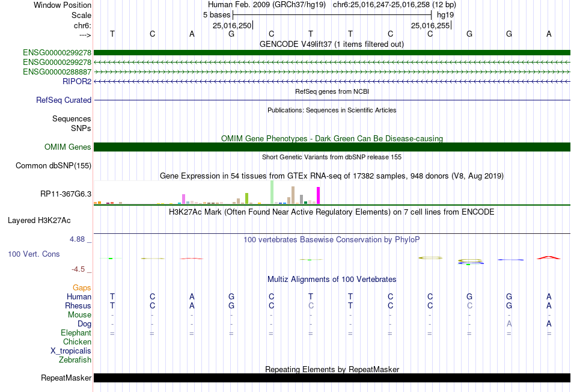Click the solid green ENSG00000299278 gene bar
Screen dimensions: 571x392
[332, 52]
